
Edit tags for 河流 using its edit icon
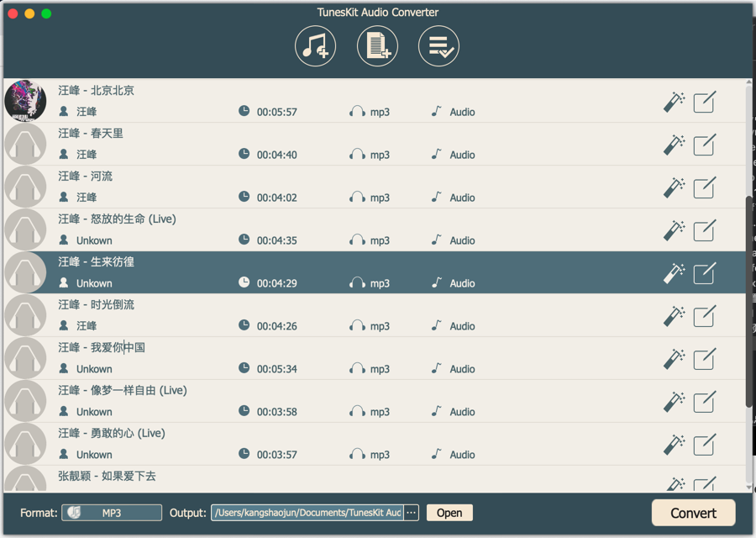(x=704, y=187)
